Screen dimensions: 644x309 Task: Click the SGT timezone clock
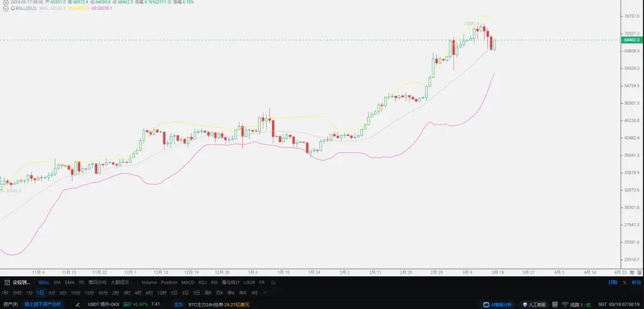(x=618, y=304)
